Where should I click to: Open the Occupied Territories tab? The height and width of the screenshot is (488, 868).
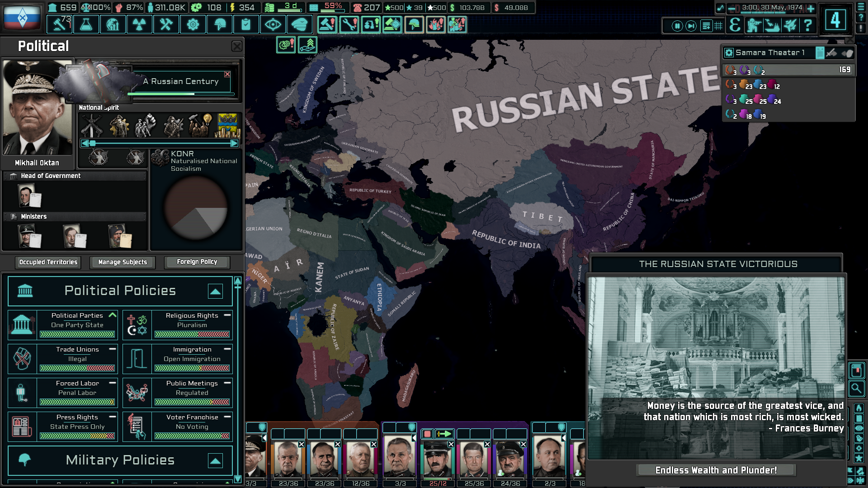[x=48, y=262]
